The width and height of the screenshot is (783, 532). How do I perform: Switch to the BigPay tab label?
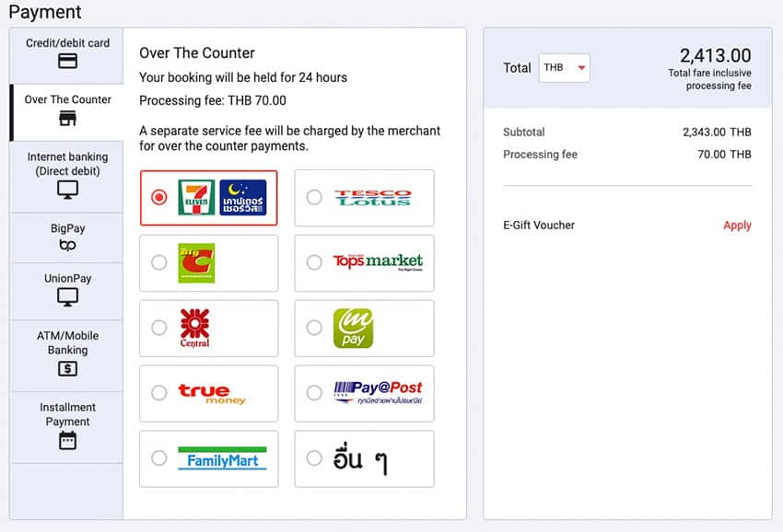[67, 228]
